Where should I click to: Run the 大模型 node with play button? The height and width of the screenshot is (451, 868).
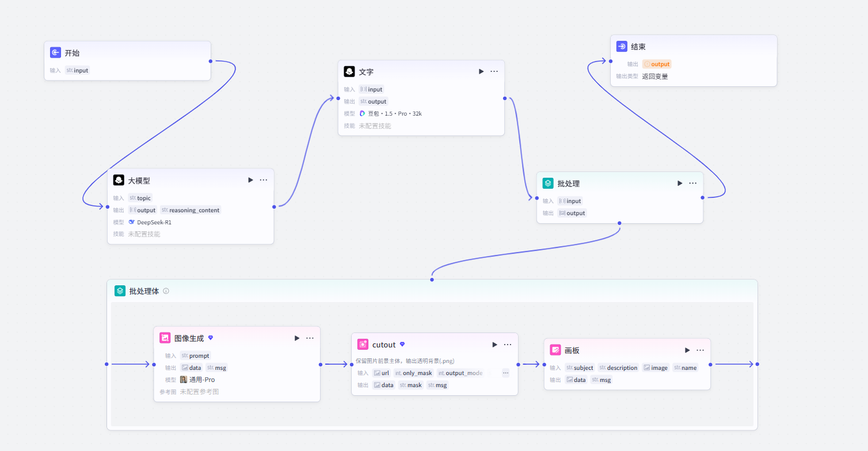point(250,180)
